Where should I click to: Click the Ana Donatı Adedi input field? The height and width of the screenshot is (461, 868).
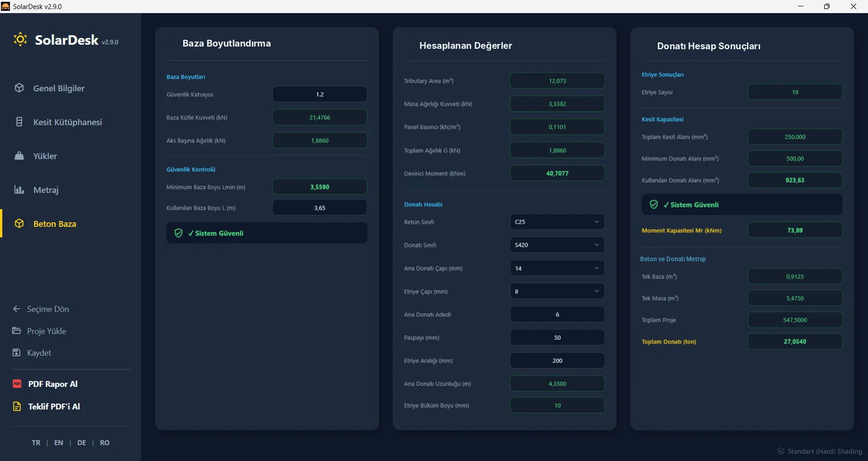pyautogui.click(x=557, y=315)
